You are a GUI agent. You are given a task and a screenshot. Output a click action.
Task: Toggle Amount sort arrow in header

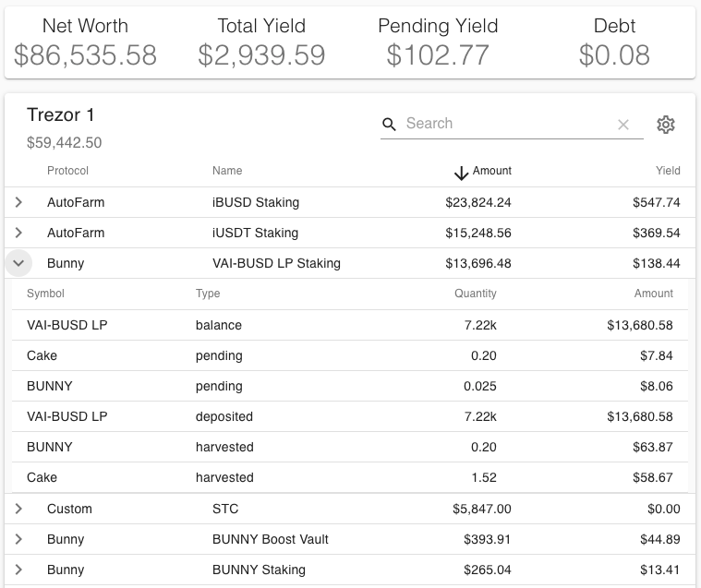[x=461, y=173]
